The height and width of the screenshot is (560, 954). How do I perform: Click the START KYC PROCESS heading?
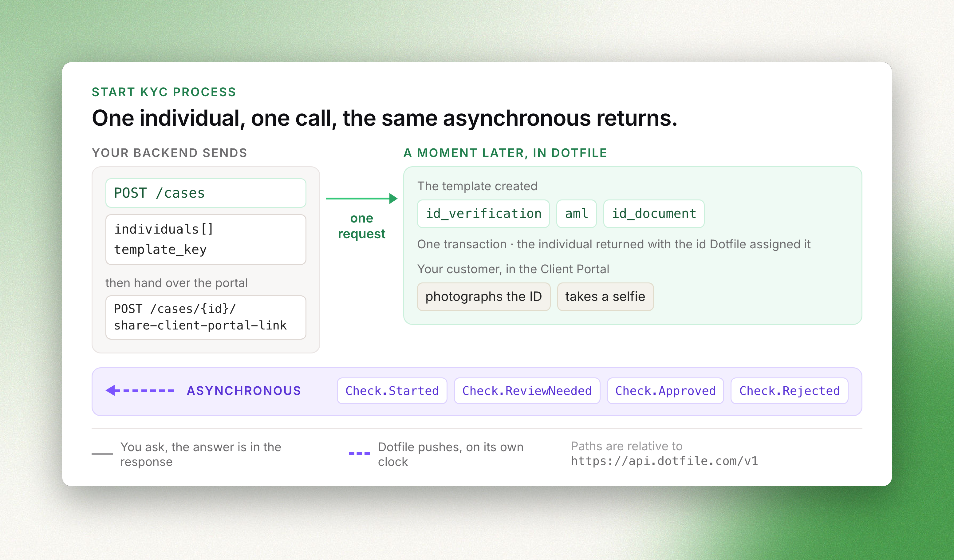(x=164, y=92)
